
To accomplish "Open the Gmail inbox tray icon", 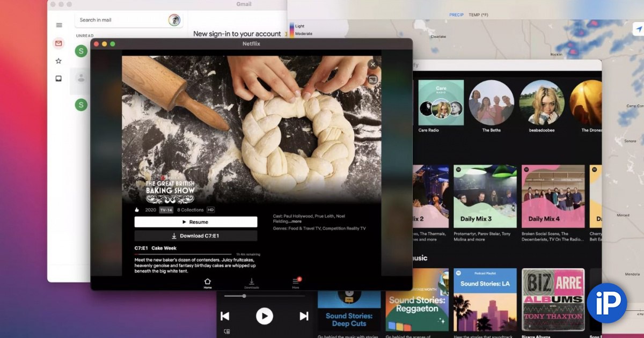I will point(58,78).
